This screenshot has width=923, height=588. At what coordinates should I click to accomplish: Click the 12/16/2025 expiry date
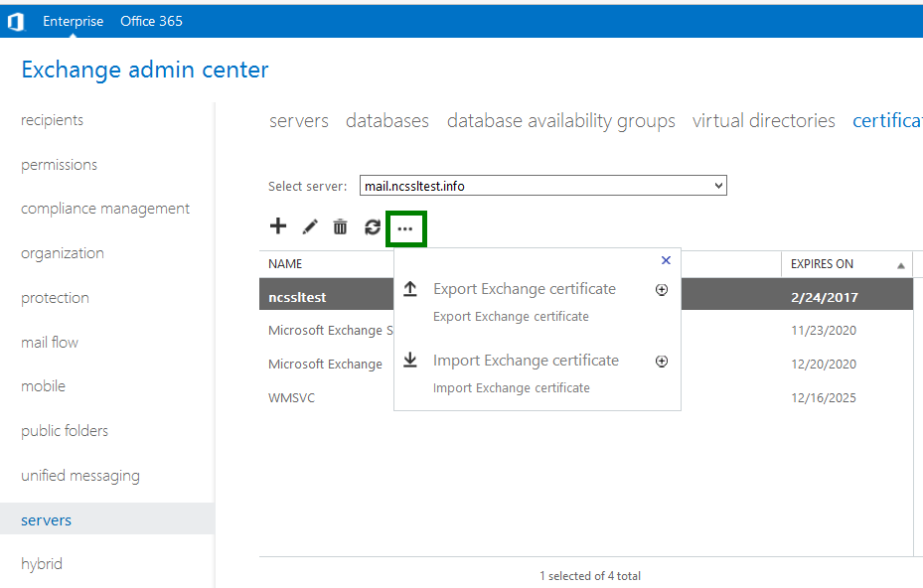coord(824,398)
